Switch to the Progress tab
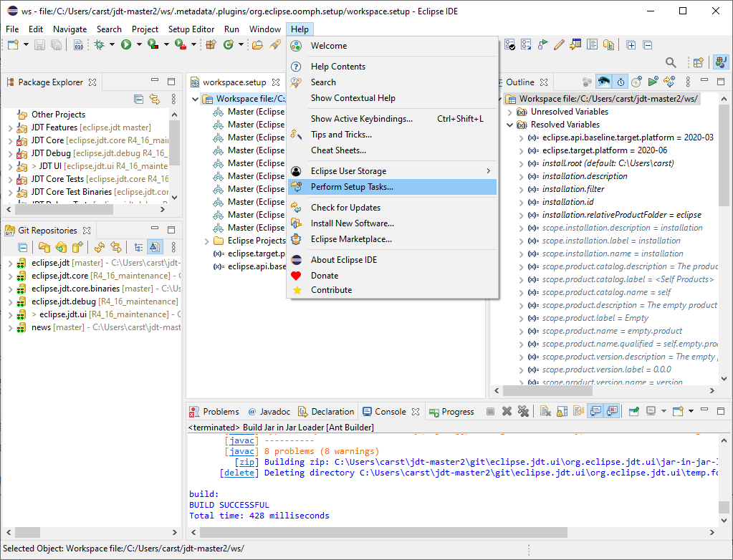733x560 pixels. (x=451, y=412)
